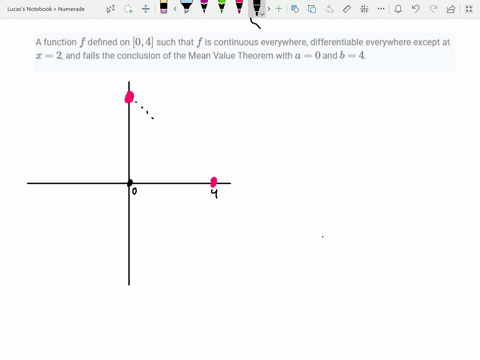
Task: Open the selected black pen options dropdown
Action: pos(262,14)
